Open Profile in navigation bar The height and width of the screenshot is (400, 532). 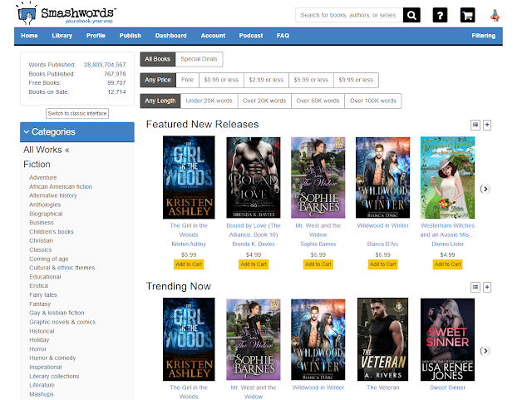(96, 36)
